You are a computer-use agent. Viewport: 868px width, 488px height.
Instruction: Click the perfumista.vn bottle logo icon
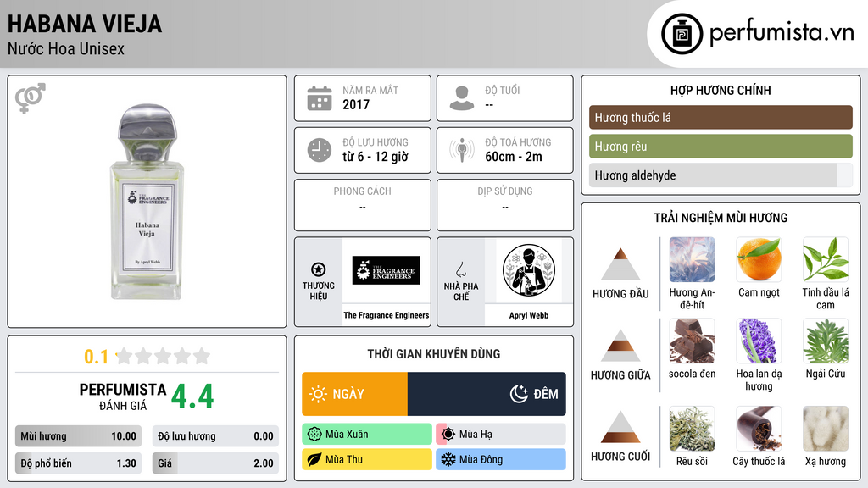pos(682,34)
